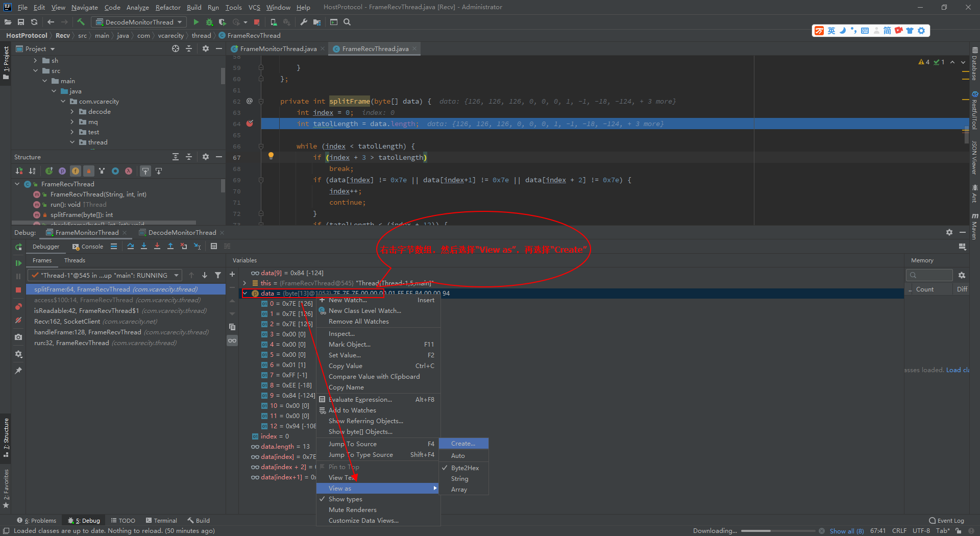
Task: Select Create in the View as submenu
Action: click(462, 443)
